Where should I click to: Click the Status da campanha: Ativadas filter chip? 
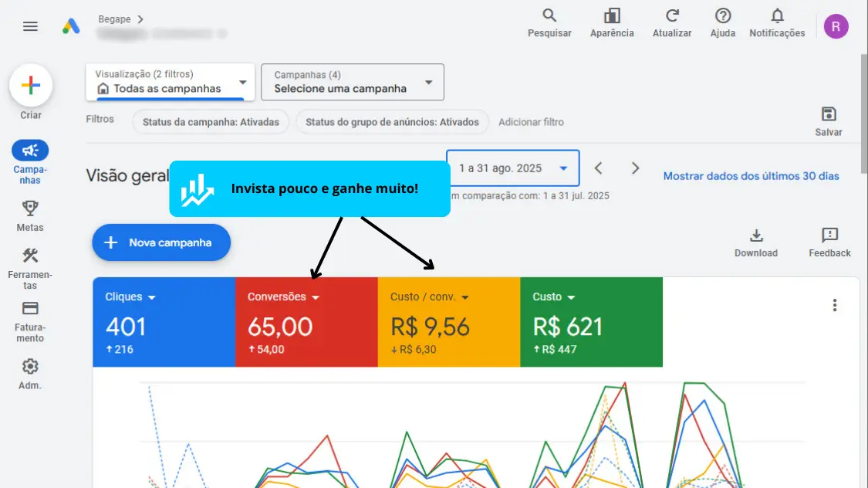(x=211, y=122)
